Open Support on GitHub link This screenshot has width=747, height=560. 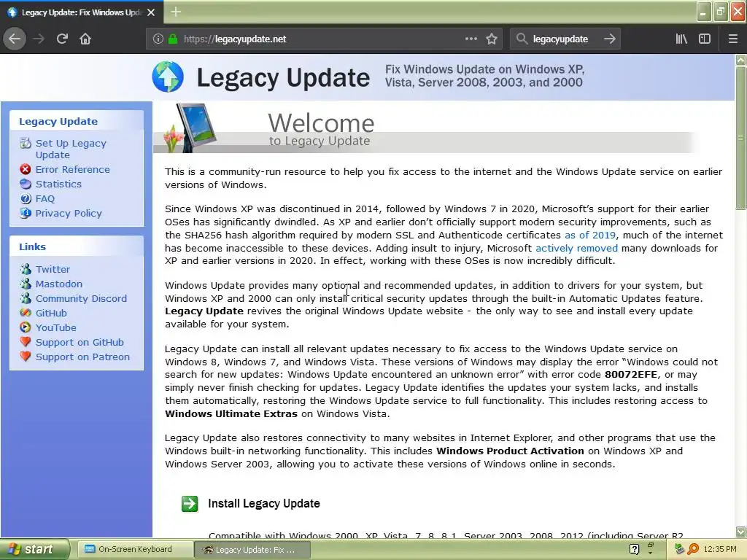(80, 343)
